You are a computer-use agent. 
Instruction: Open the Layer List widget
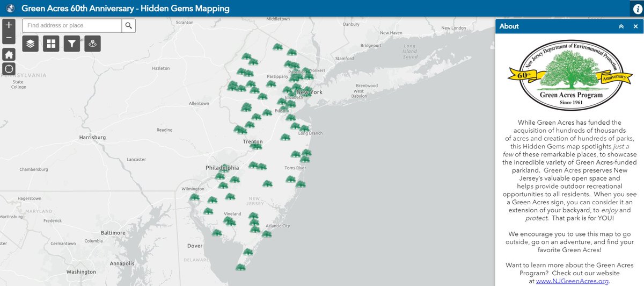coord(31,44)
